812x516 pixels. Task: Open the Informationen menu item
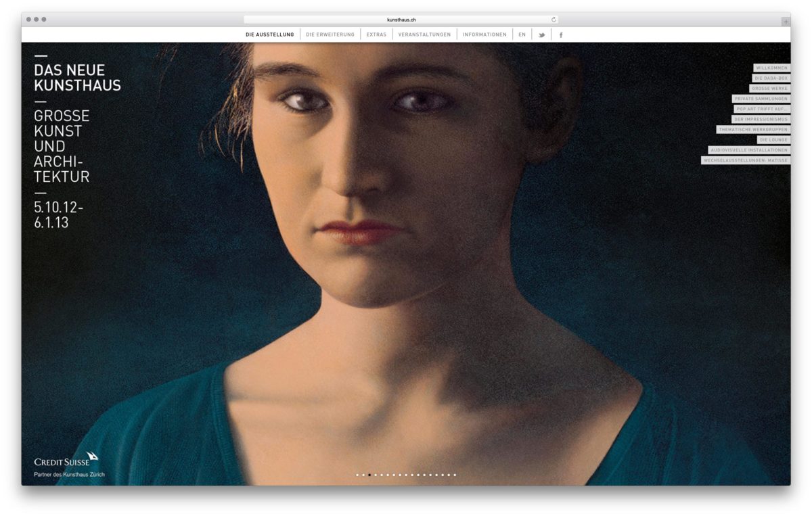(484, 34)
